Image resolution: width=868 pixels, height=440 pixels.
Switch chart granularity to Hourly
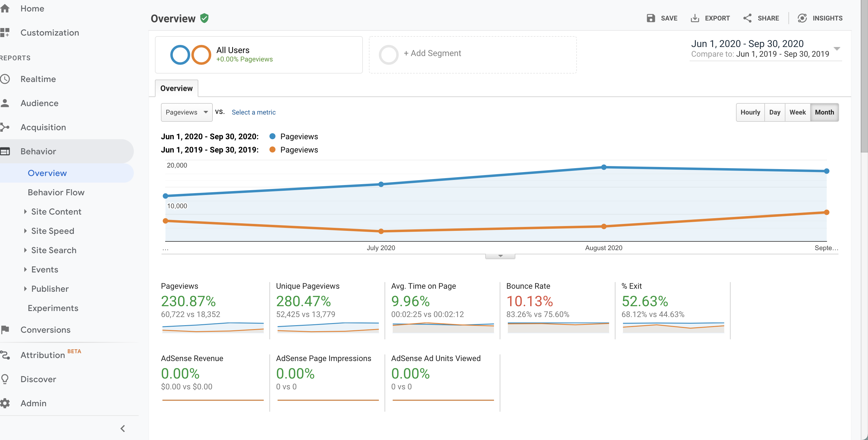[750, 112]
